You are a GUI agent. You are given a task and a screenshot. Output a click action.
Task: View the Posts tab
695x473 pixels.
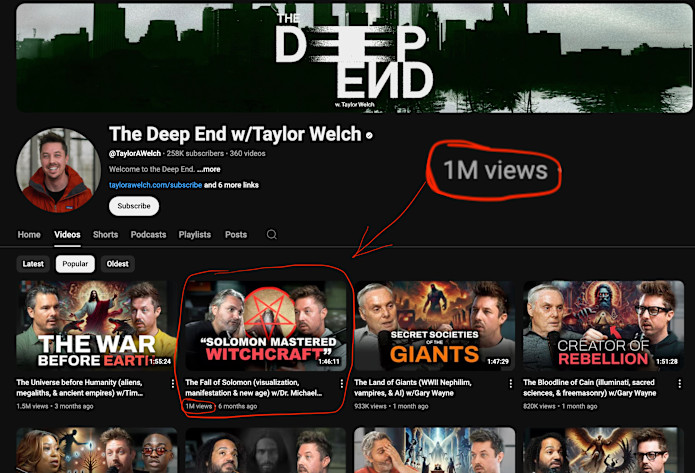pyautogui.click(x=236, y=235)
